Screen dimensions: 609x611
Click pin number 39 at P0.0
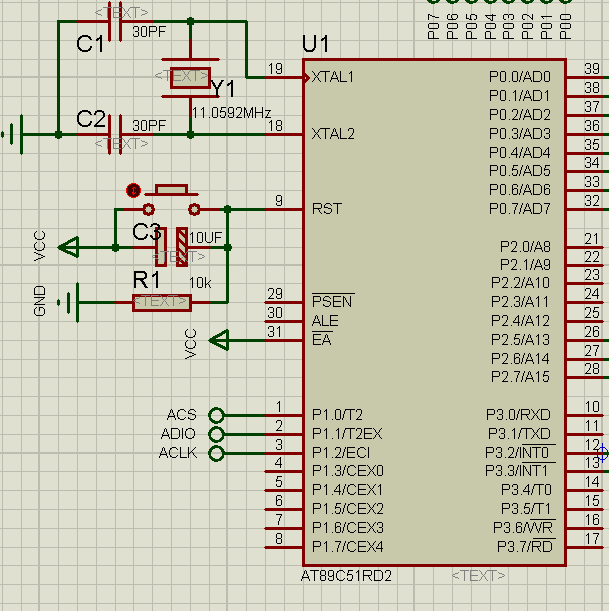click(592, 69)
